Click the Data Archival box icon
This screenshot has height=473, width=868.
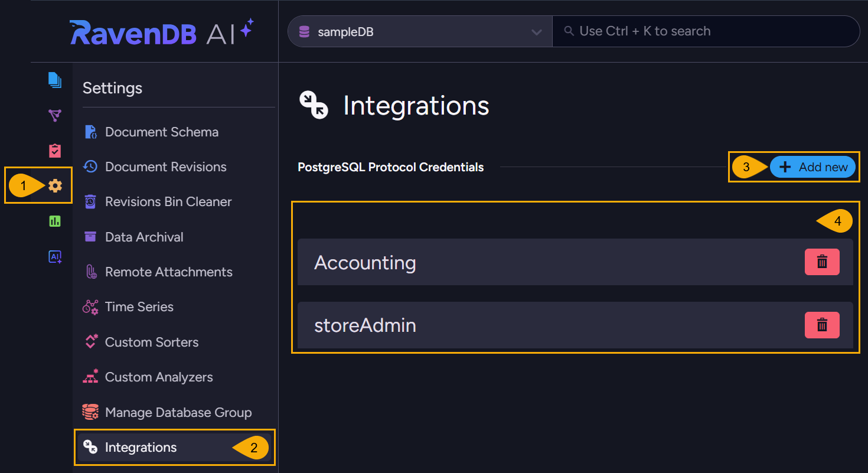[90, 237]
